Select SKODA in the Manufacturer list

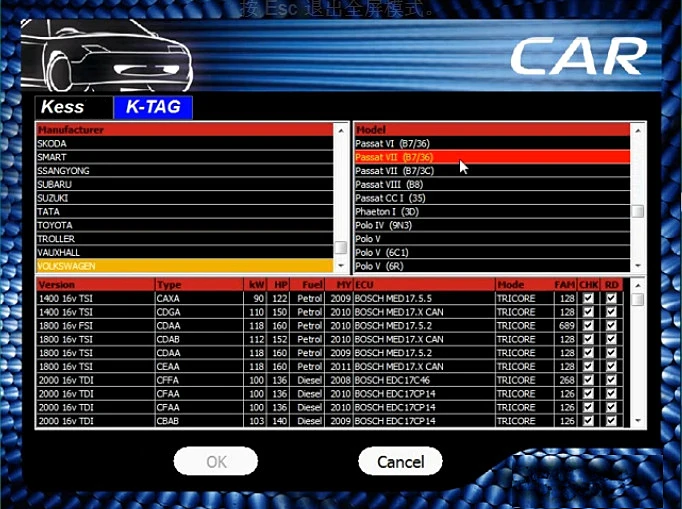coord(185,144)
